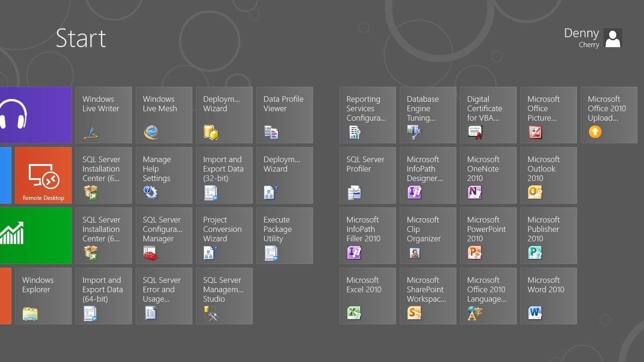Launch Reporting Services Configuration tile
Image resolution: width=644 pixels, height=362 pixels.
tap(368, 115)
